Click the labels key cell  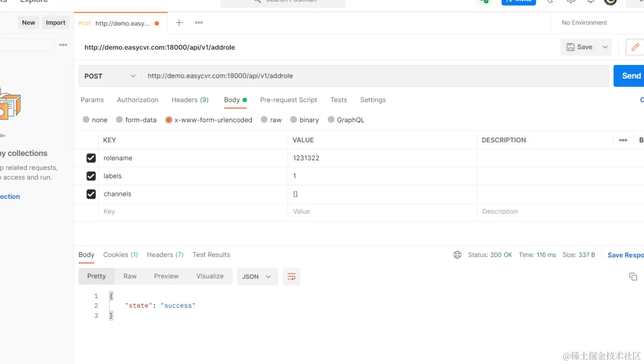(193, 176)
